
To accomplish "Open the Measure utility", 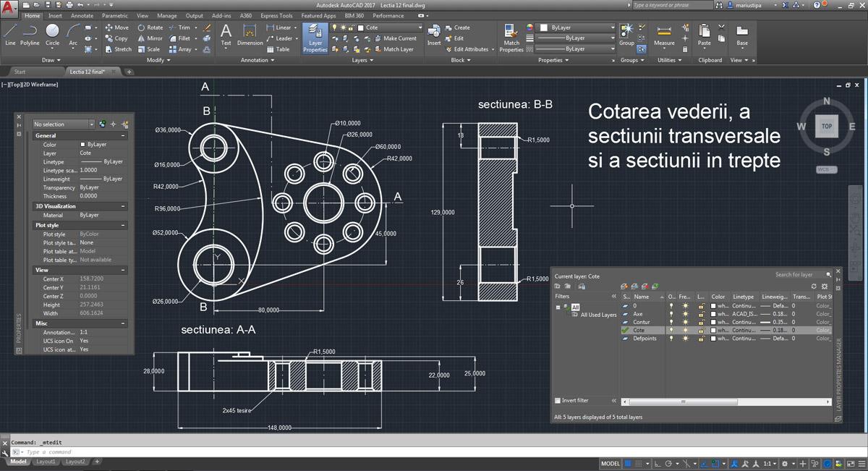I will pyautogui.click(x=664, y=35).
